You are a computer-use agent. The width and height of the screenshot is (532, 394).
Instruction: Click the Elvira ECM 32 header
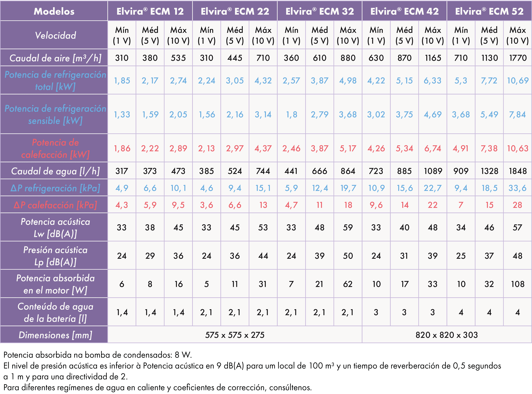(x=320, y=11)
